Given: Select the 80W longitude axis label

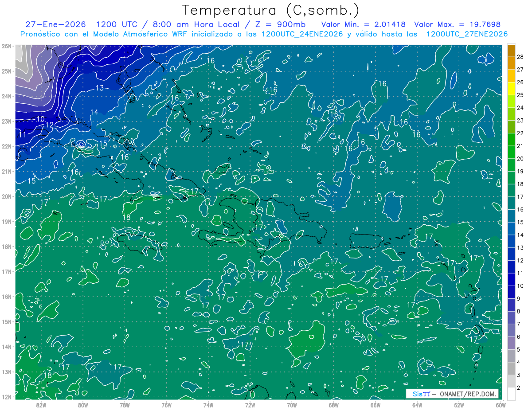Looking at the screenshot, I should [x=83, y=405].
